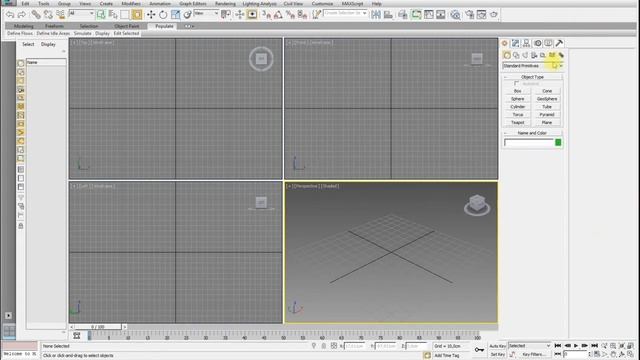
Task: Click the Align tool icon
Action: [388, 15]
